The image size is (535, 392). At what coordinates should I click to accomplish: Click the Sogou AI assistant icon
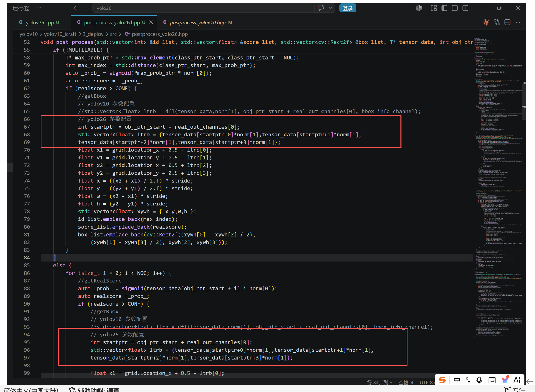click(x=517, y=380)
